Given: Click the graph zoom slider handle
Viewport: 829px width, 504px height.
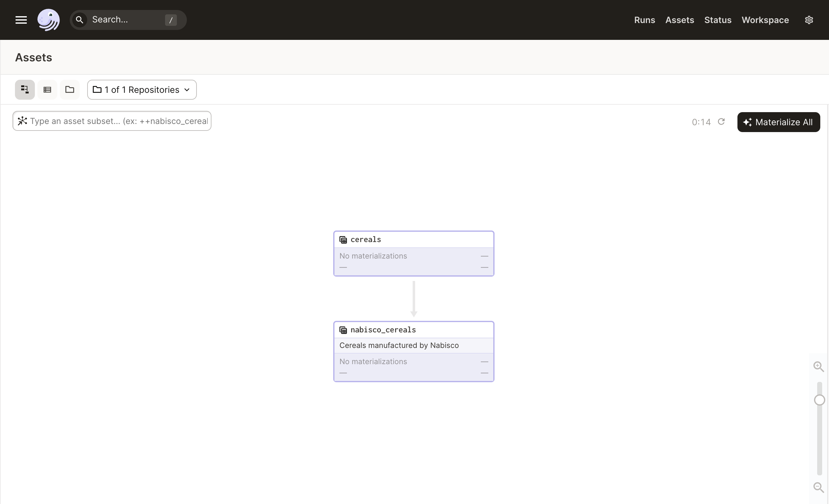Looking at the screenshot, I should click(x=819, y=400).
